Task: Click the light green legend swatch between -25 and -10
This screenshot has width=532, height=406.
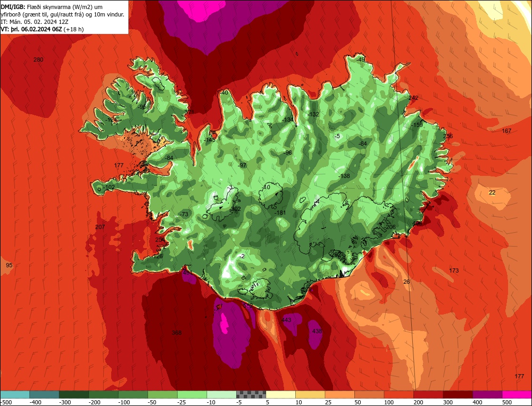Action: click(192, 394)
